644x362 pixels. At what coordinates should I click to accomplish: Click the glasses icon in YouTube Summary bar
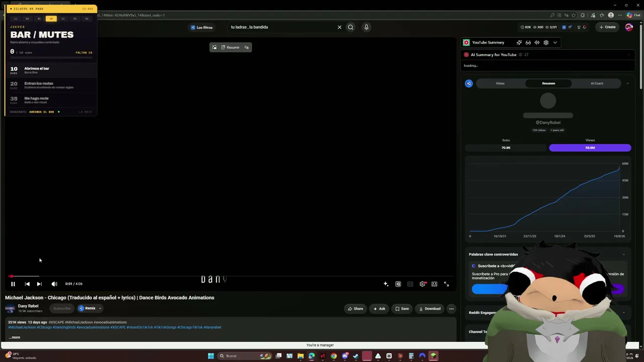click(x=528, y=43)
